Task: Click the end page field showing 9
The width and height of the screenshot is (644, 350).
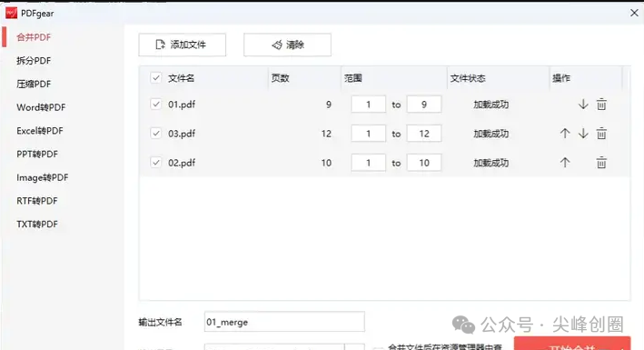Action: [424, 104]
